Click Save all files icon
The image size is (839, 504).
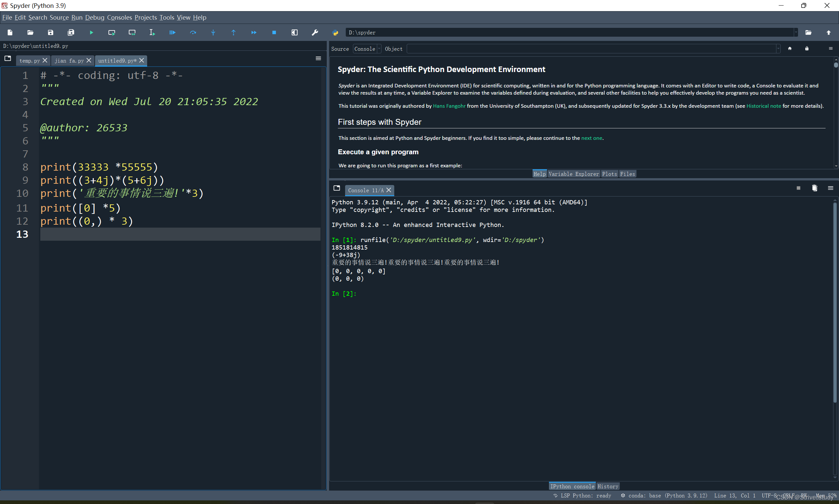coord(71,33)
